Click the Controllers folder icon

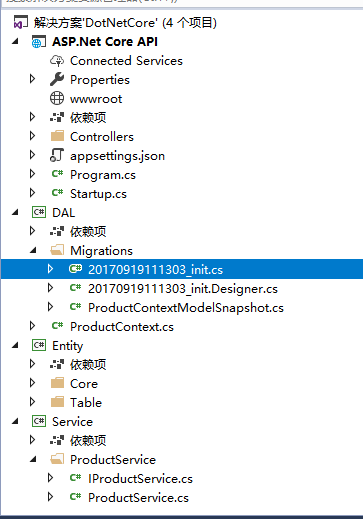57,136
